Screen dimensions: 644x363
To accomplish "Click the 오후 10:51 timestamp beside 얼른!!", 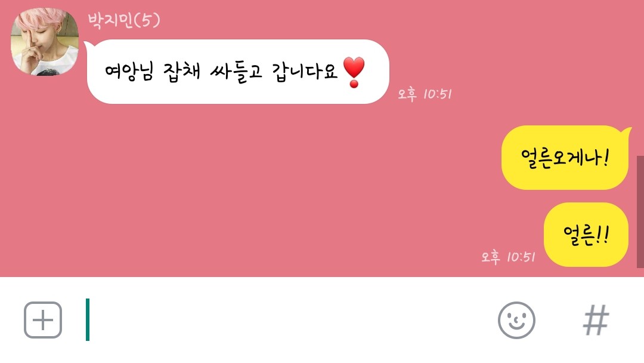I will (x=508, y=257).
